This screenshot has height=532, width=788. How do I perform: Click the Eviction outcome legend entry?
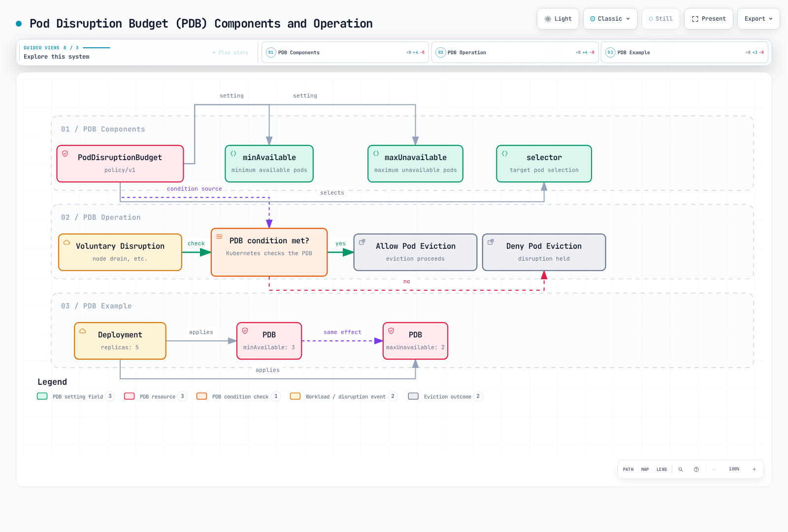[445, 397]
